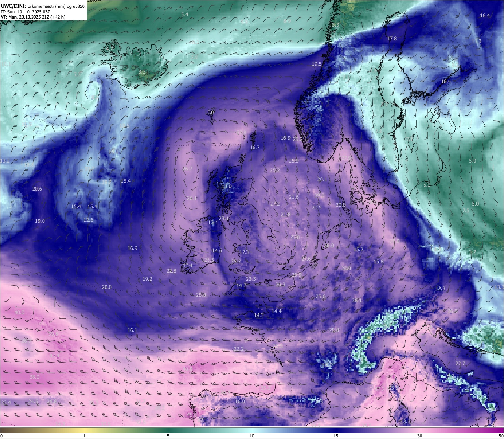
Task: Click the map value "16.7" near Shetland
Action: click(x=255, y=148)
